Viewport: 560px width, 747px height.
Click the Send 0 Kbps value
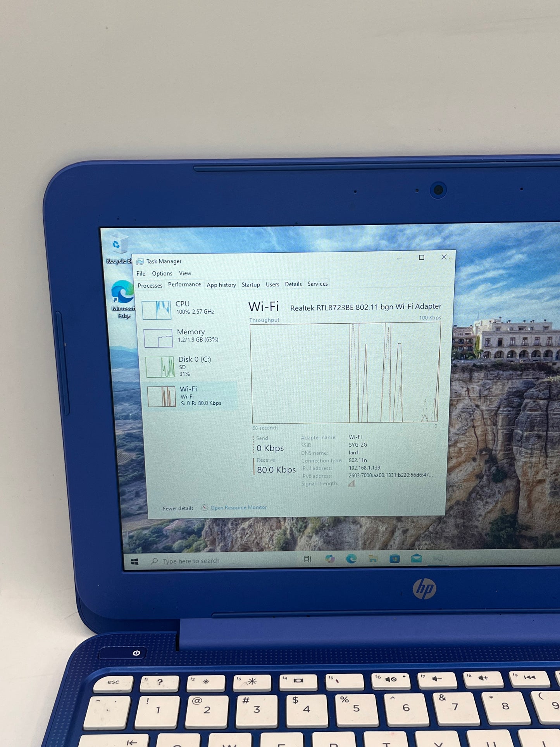270,448
